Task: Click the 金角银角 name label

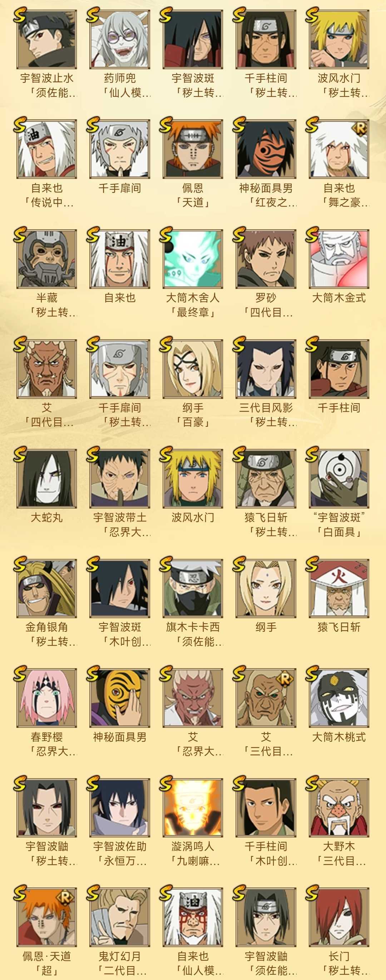Action: [46, 627]
